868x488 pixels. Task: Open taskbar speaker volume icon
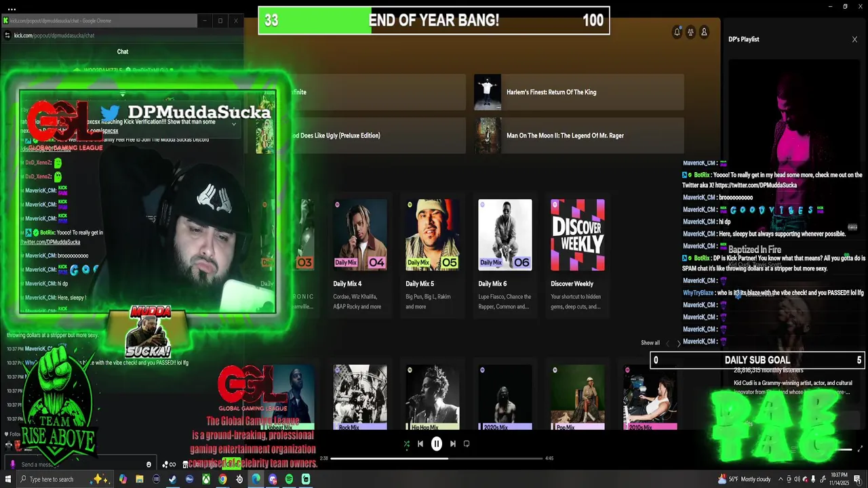[x=797, y=479]
